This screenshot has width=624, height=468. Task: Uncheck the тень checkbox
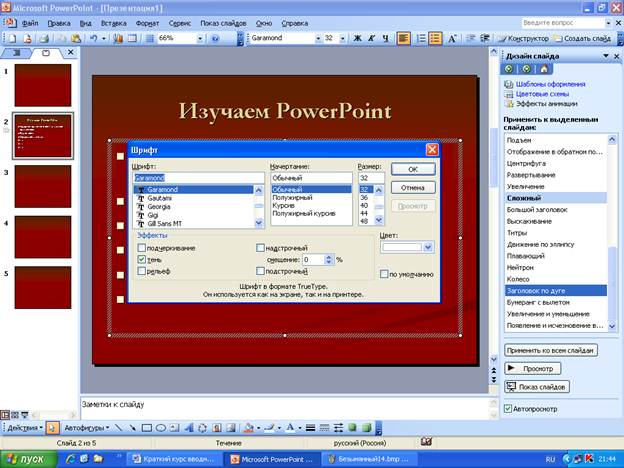142,259
